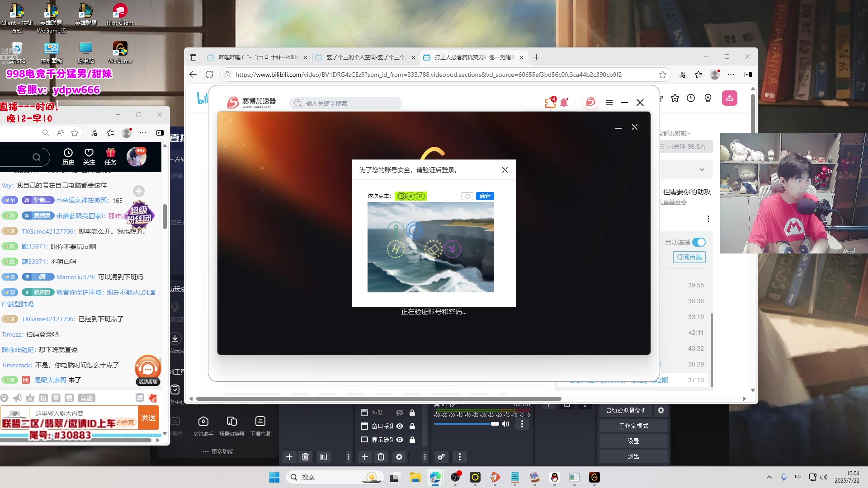Open 活动客服 activity support bubble
This screenshot has height=488, width=868.
tap(148, 371)
